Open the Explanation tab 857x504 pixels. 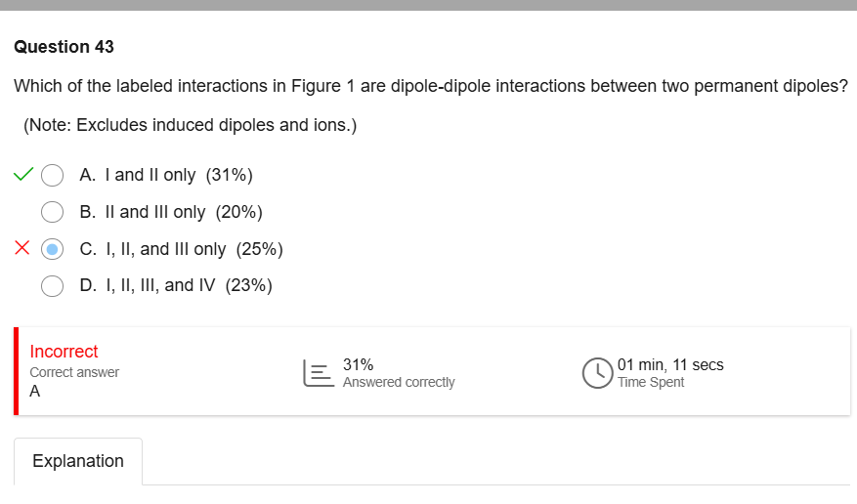point(78,461)
